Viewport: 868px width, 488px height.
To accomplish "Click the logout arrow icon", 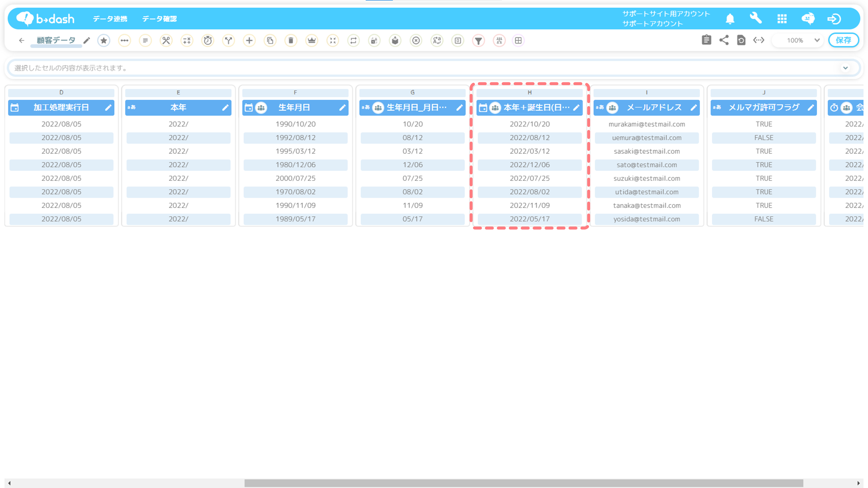I will (834, 19).
